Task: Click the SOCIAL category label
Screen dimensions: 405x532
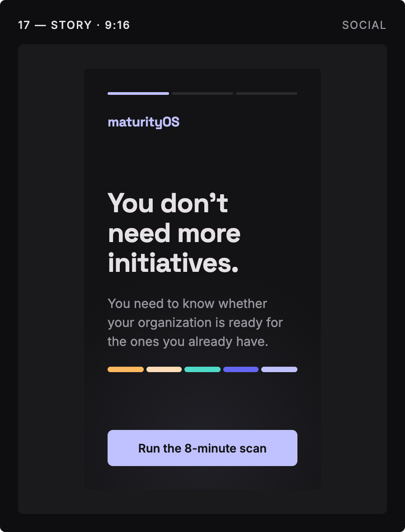Action: pos(364,25)
